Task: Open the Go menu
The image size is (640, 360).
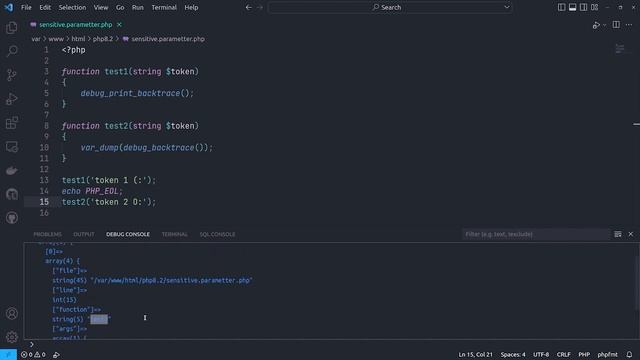Action: click(120, 7)
